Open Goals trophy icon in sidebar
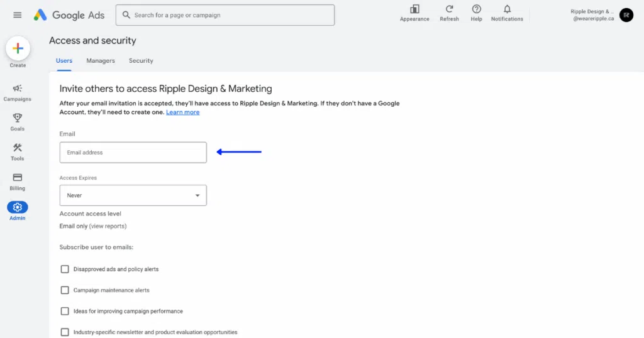 pos(18,118)
